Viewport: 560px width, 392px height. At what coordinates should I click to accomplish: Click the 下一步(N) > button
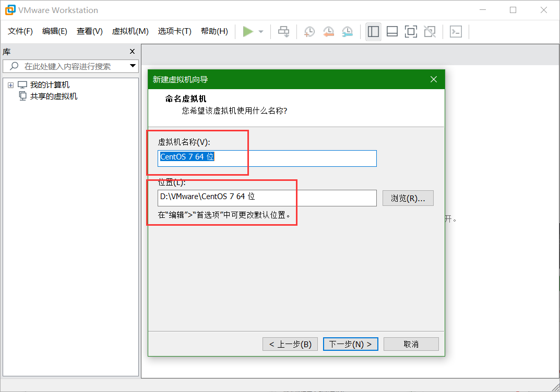point(350,344)
